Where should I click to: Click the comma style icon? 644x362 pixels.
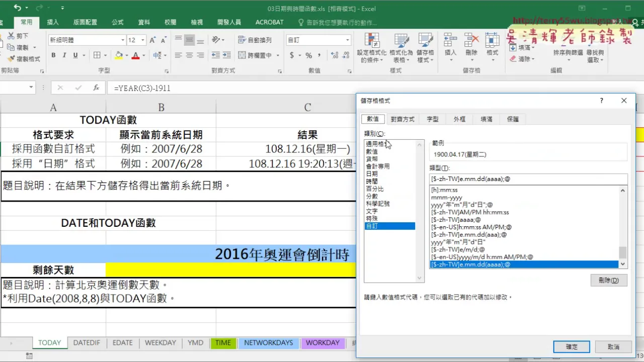coord(319,55)
